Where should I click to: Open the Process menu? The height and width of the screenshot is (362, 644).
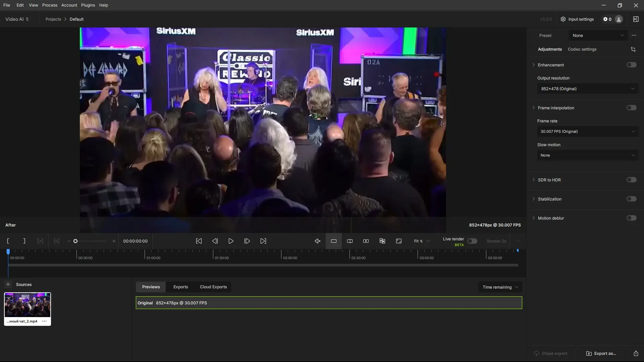coord(50,5)
